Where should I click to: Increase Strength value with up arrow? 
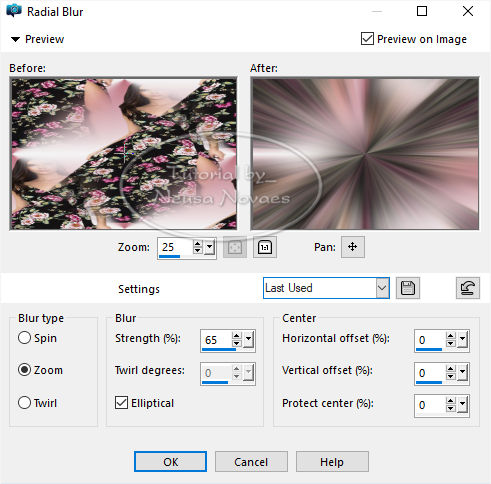[236, 336]
